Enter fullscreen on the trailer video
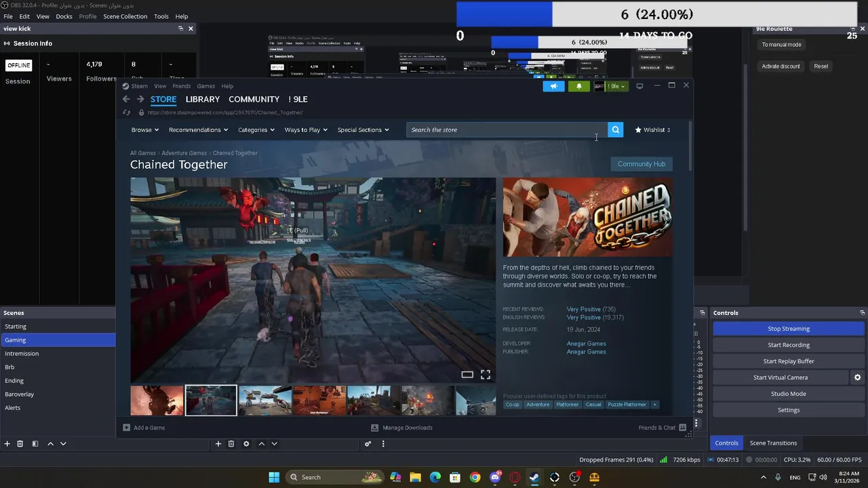 [x=486, y=374]
